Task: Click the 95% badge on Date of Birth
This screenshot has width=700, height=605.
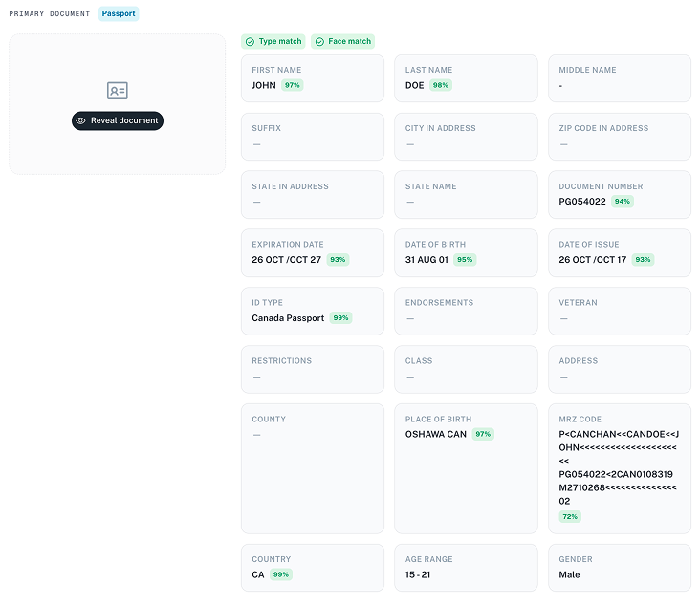Action: [x=465, y=260]
